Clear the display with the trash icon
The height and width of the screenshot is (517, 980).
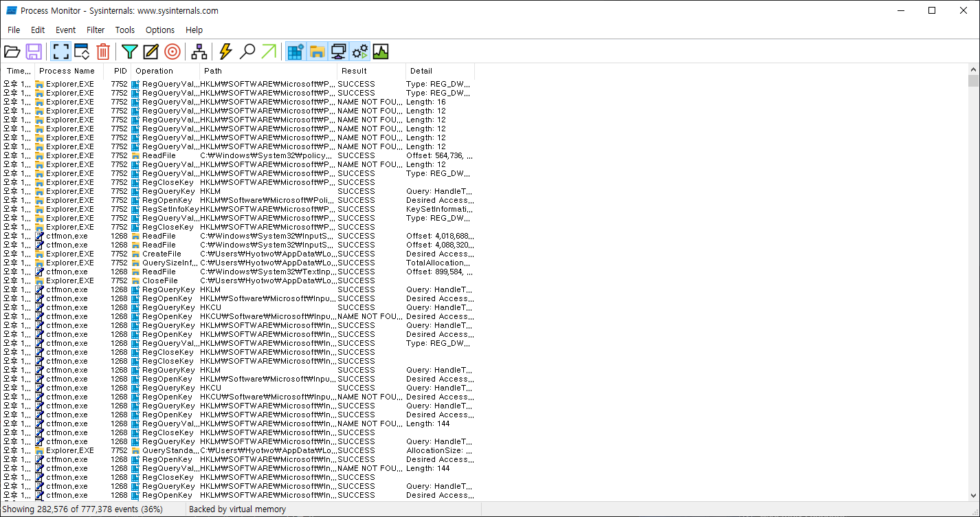point(103,52)
